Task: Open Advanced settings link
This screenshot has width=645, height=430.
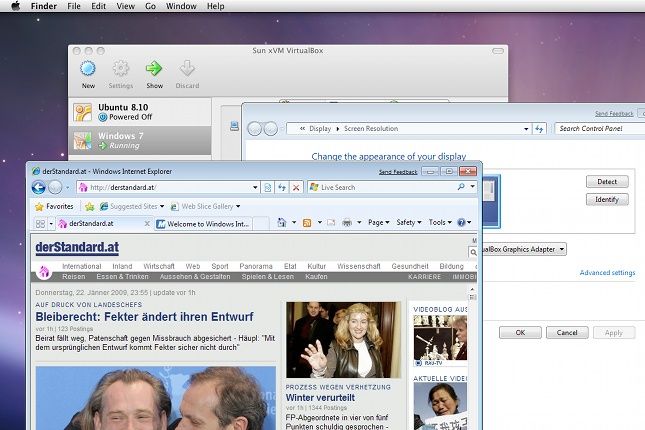Action: click(607, 272)
